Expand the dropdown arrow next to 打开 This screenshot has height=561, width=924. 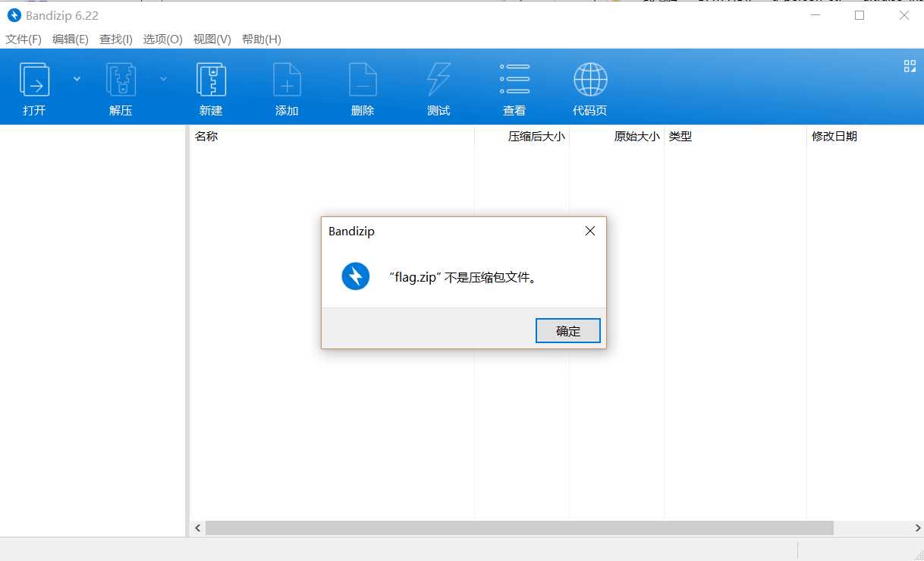coord(77,78)
